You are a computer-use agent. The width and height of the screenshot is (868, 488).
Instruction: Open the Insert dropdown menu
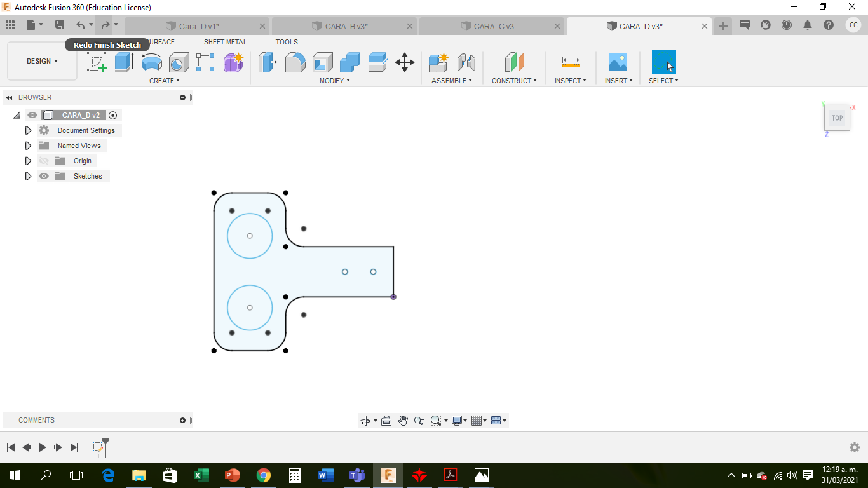(x=619, y=81)
